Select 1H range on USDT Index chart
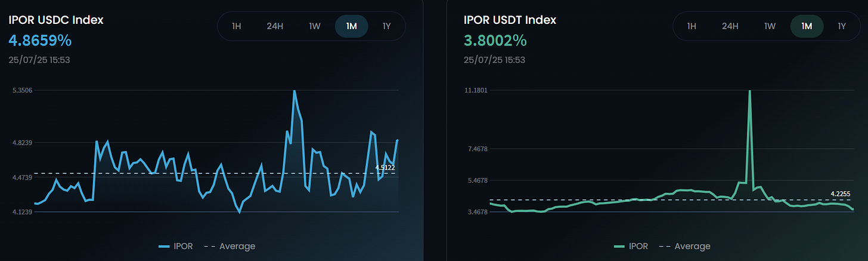This screenshot has width=868, height=261. point(692,26)
